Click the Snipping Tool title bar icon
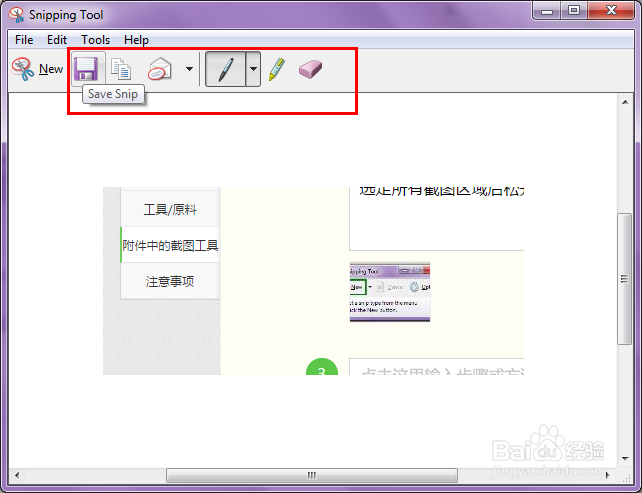This screenshot has height=493, width=642. (x=16, y=15)
